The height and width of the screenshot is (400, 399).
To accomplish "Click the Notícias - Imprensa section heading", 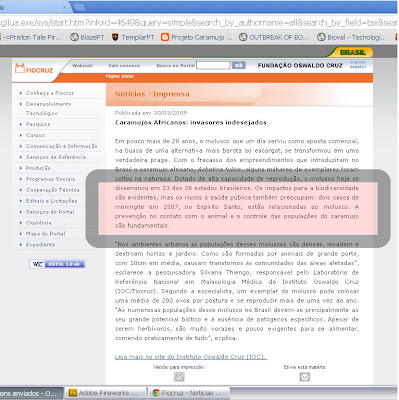I will tap(152, 94).
